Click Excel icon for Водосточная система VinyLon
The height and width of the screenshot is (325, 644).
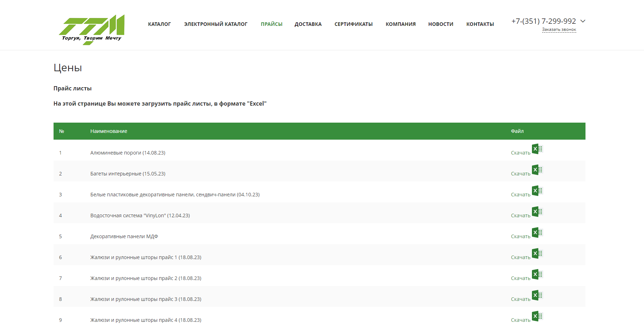[537, 212]
